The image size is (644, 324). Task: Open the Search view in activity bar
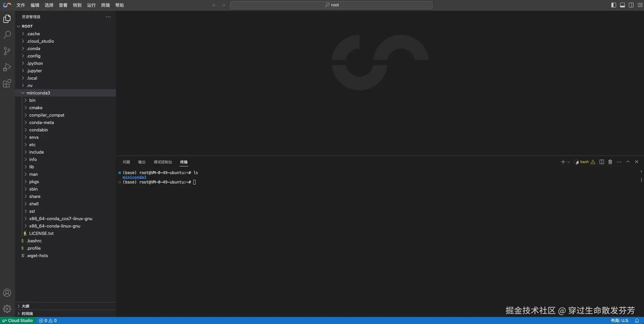(7, 35)
